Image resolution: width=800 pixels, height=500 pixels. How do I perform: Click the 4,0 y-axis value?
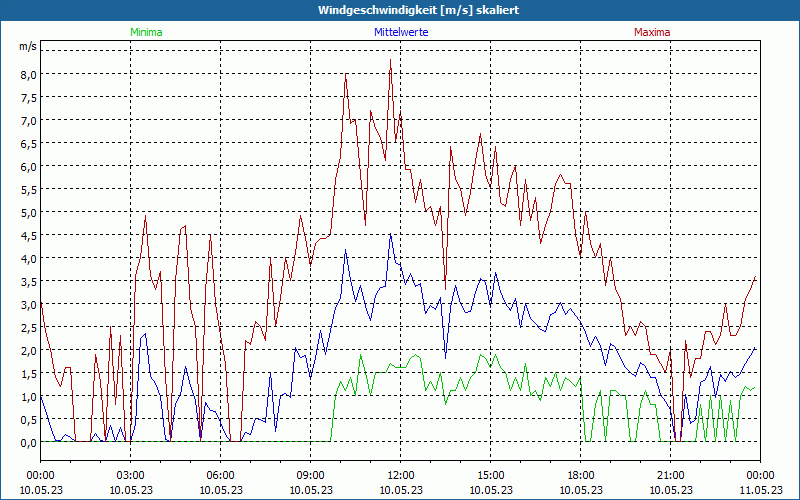(x=29, y=258)
